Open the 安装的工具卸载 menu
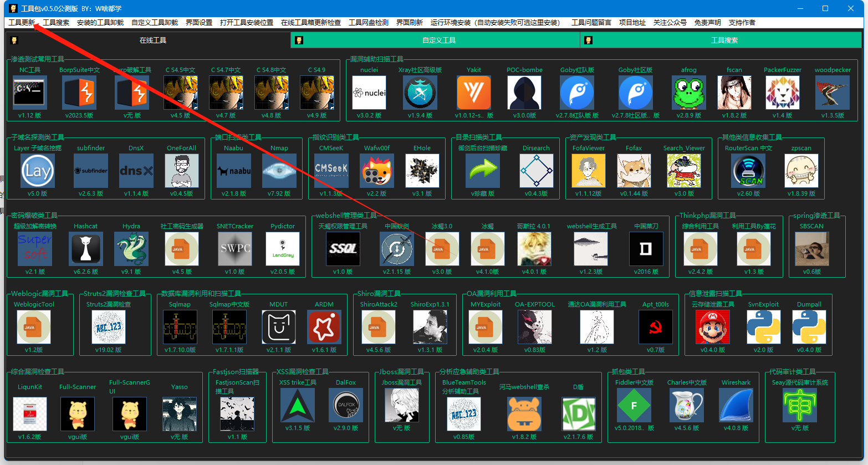Screen dimensions: 868x465 tap(100, 23)
